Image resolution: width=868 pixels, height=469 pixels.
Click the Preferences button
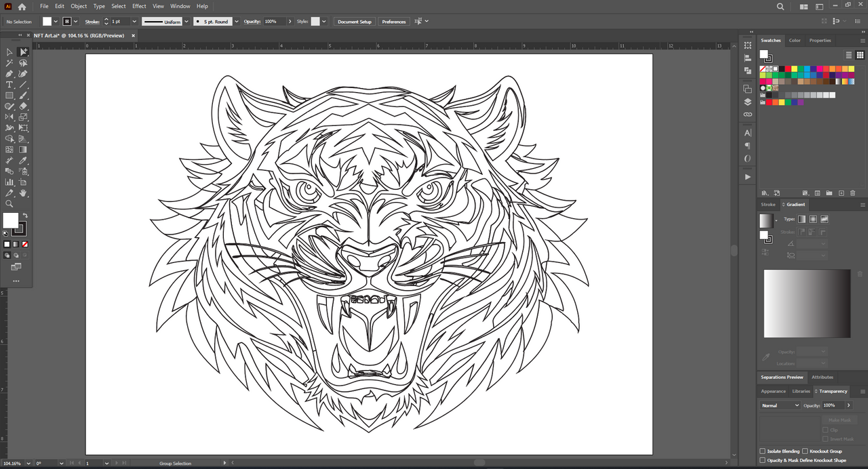pos(394,22)
